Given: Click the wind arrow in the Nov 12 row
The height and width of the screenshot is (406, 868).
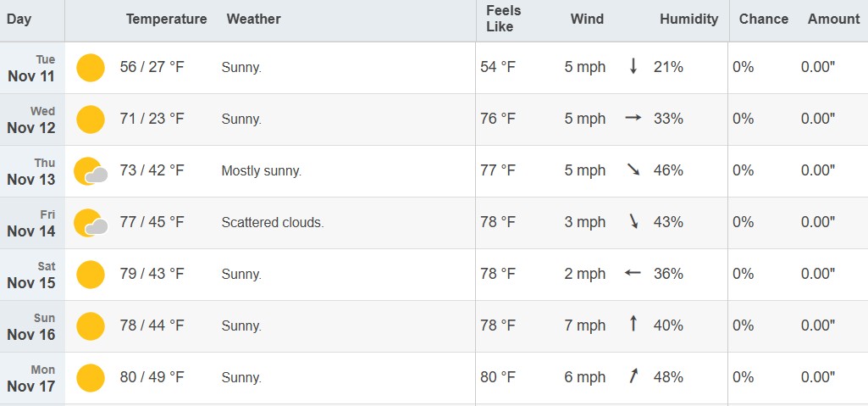Looking at the screenshot, I should (633, 119).
